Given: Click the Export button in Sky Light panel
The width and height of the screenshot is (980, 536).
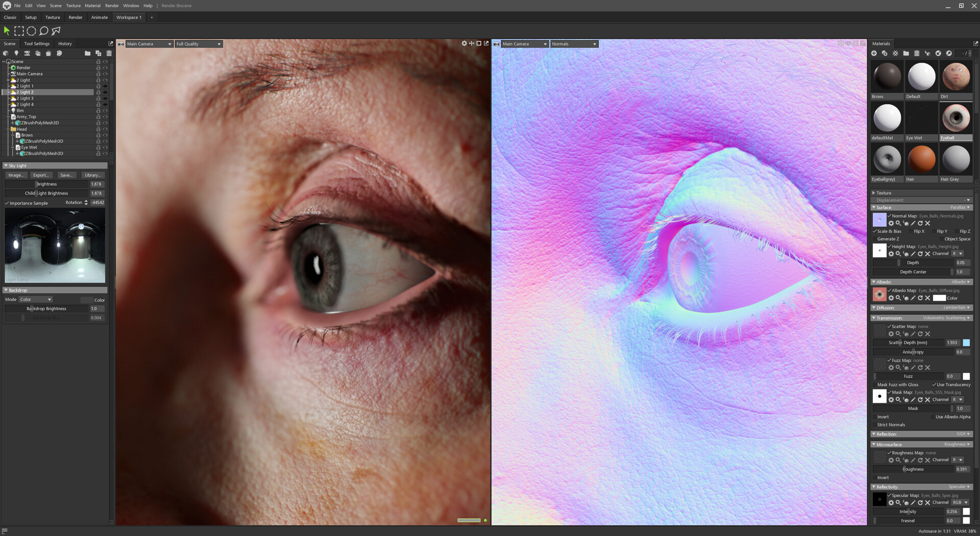Looking at the screenshot, I should [41, 175].
